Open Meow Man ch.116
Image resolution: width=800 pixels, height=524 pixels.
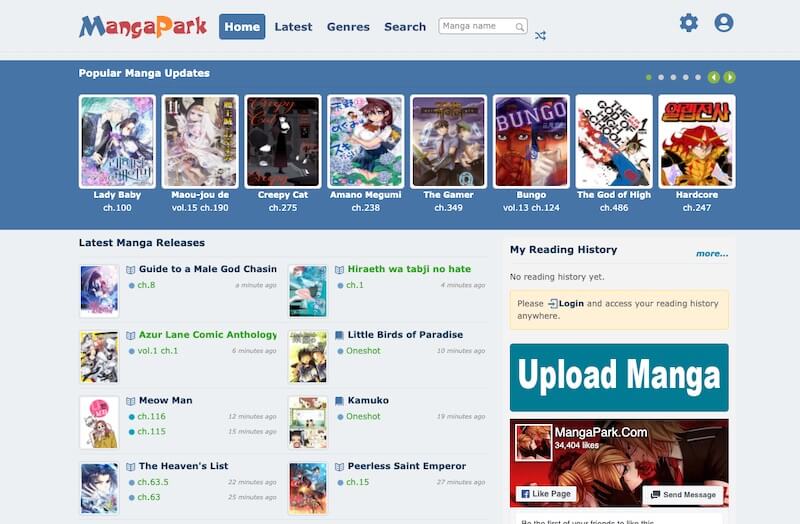tap(152, 416)
